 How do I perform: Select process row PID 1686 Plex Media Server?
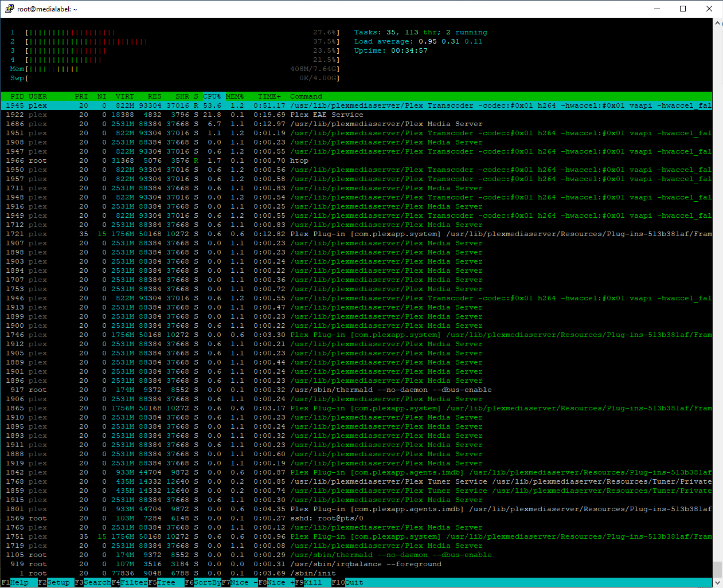click(x=357, y=124)
